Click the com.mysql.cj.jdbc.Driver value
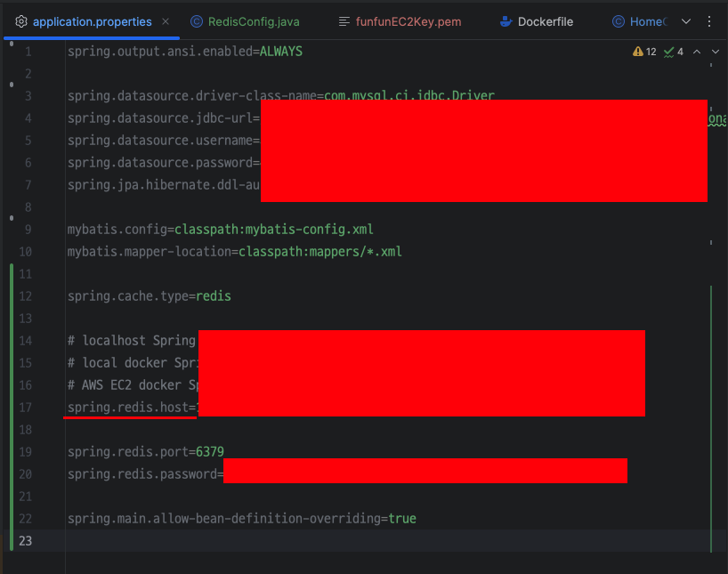Viewport: 728px width, 574px height. pyautogui.click(x=409, y=95)
